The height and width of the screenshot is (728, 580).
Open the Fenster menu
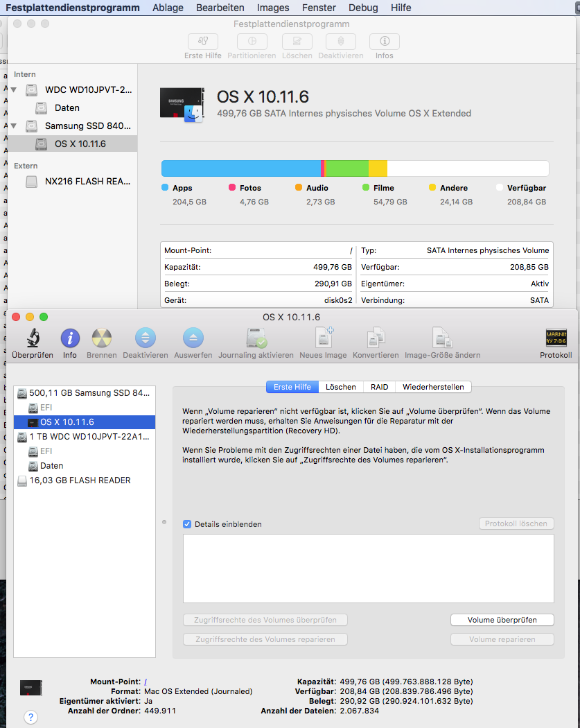coord(319,8)
